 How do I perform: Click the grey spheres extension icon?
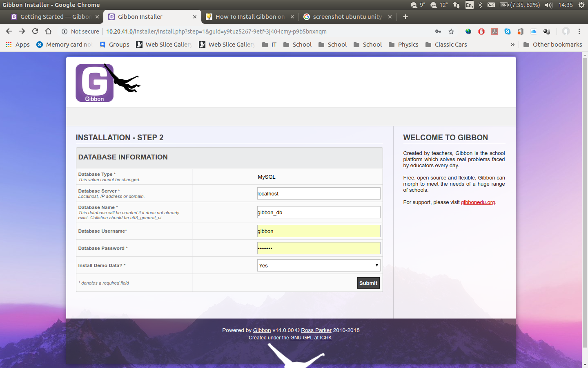click(x=547, y=31)
